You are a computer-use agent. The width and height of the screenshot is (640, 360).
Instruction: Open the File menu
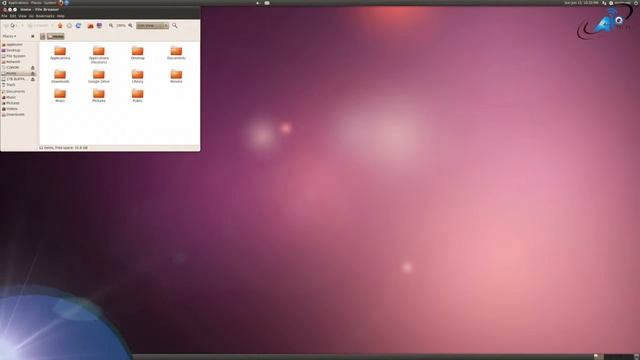[4, 16]
